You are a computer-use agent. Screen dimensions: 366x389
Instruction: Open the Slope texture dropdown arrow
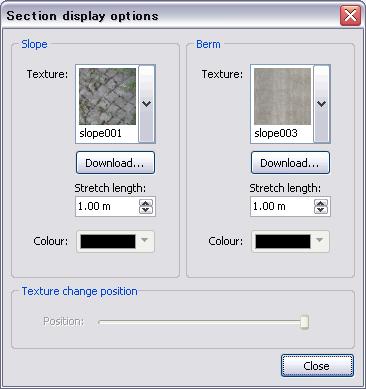146,104
